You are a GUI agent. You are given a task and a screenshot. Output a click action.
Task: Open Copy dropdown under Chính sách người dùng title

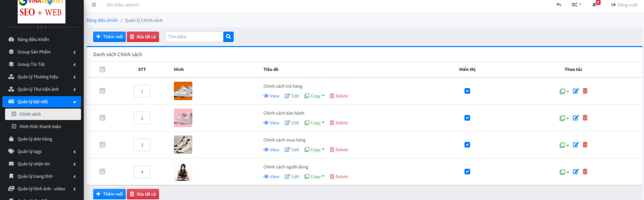tap(314, 177)
